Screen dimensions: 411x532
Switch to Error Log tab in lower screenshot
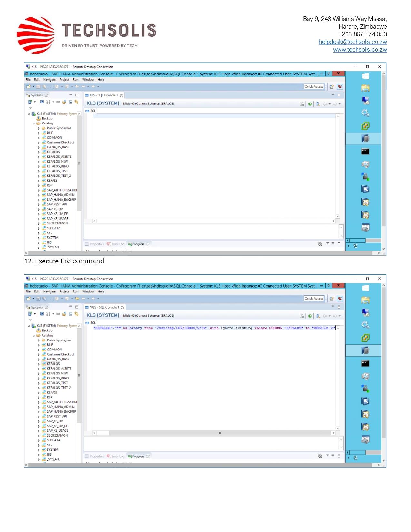(116, 456)
